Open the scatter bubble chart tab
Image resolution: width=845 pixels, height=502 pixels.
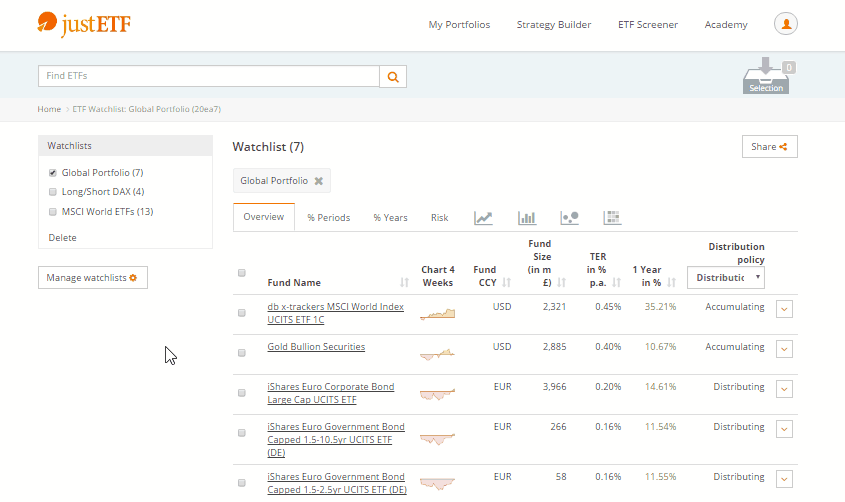[569, 217]
